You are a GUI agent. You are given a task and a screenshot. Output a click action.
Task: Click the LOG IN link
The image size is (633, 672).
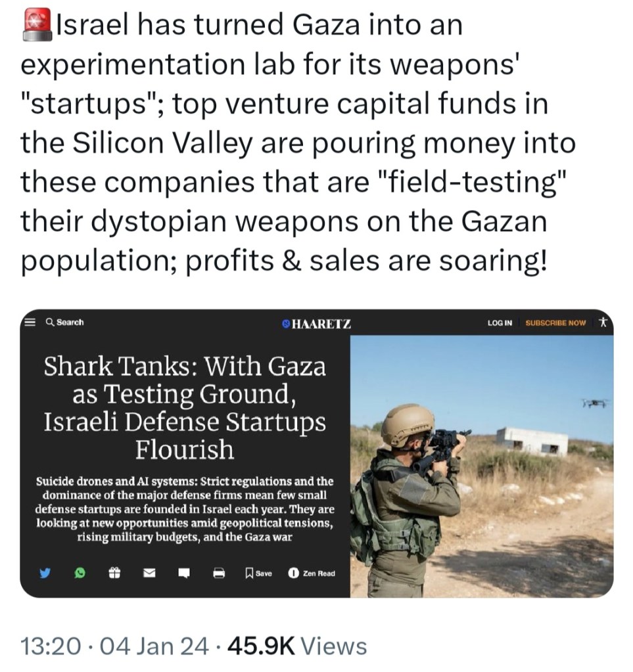point(500,323)
